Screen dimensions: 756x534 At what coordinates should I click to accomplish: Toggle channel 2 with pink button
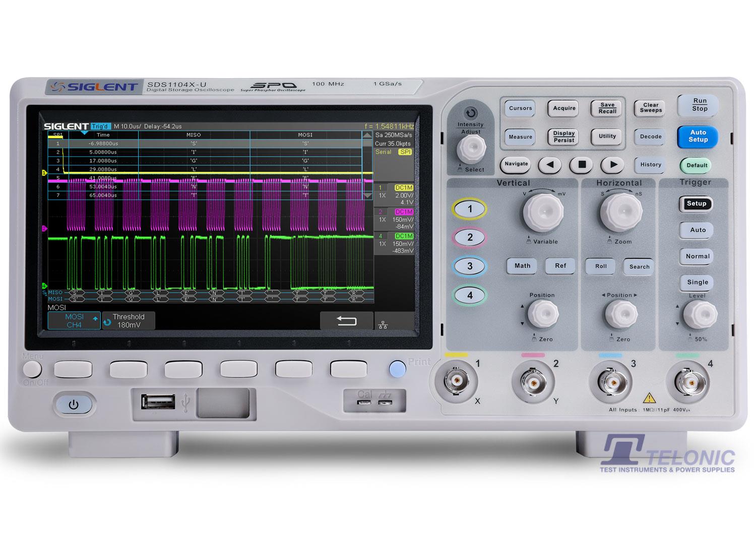tap(470, 237)
